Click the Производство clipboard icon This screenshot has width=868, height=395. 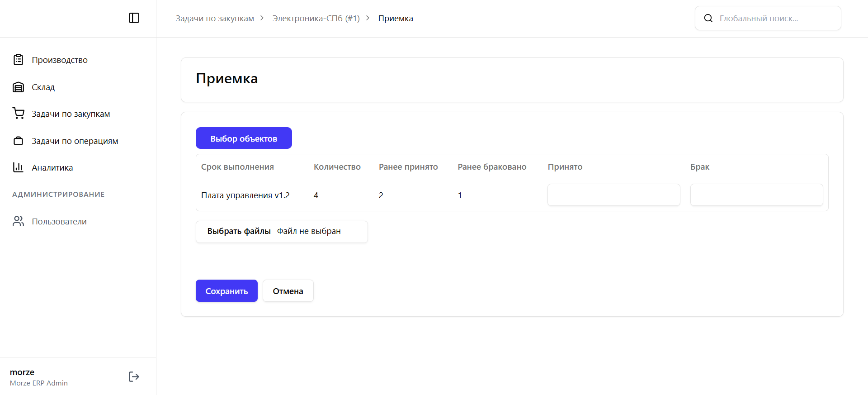(18, 60)
